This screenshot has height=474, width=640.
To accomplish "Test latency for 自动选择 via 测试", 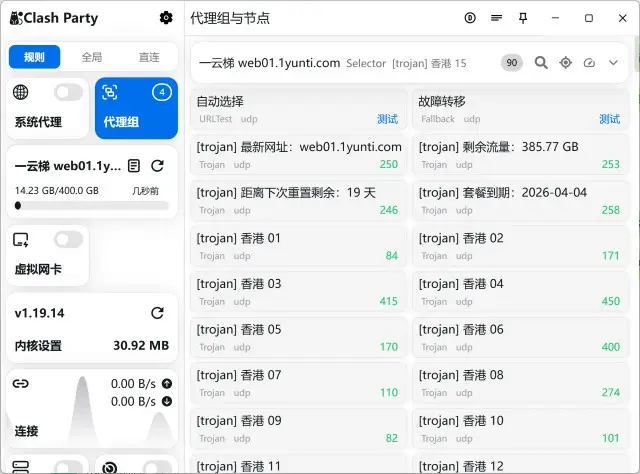I will click(x=387, y=119).
